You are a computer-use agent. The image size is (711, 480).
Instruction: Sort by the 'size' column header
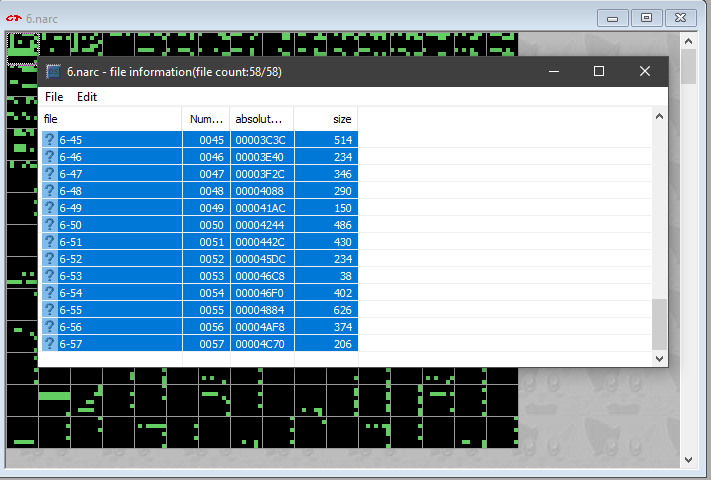click(325, 119)
